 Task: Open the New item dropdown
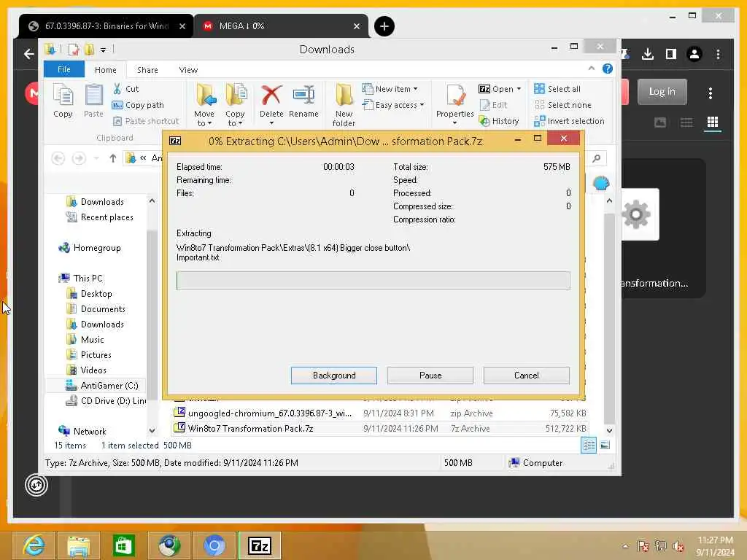point(390,89)
